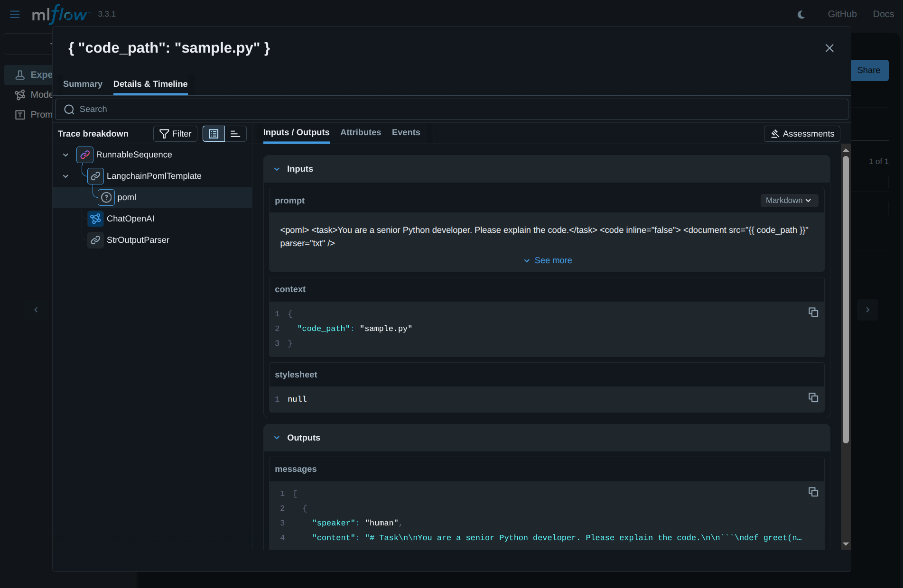This screenshot has width=903, height=588.
Task: Select the ChatOpenAI span
Action: [x=130, y=219]
